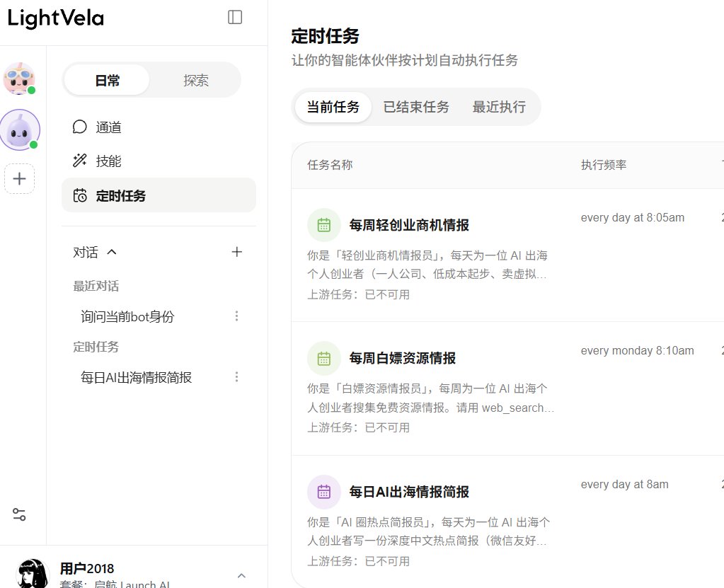
Task: Click the sidebar 定时任务 group label under 对话
Action: (x=96, y=347)
